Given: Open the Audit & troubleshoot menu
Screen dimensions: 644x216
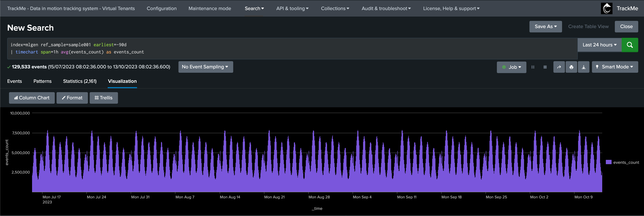Looking at the screenshot, I should pyautogui.click(x=386, y=8).
